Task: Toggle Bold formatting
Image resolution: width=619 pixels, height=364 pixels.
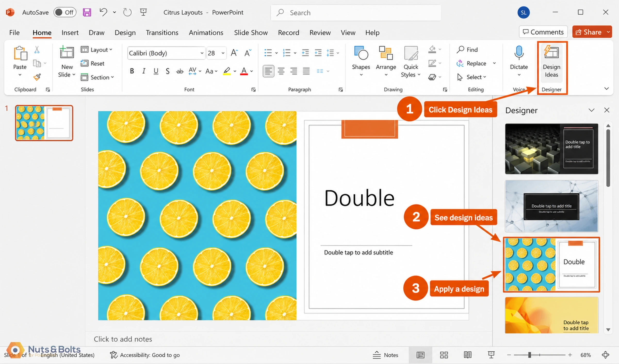Action: pos(132,71)
